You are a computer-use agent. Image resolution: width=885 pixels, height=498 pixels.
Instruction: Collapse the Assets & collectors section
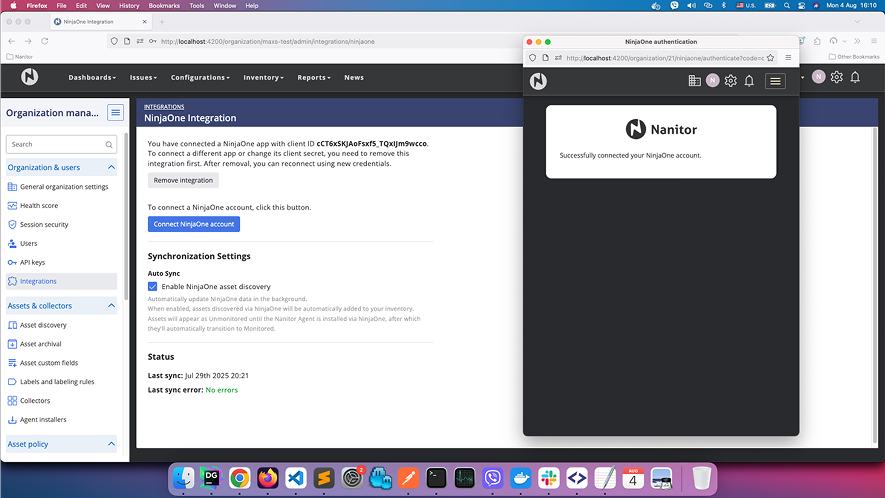[111, 305]
